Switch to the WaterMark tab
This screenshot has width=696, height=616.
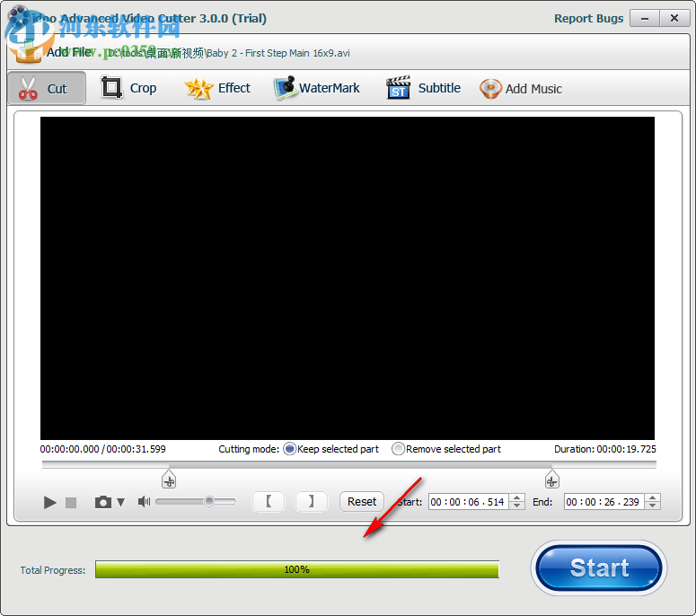point(316,88)
